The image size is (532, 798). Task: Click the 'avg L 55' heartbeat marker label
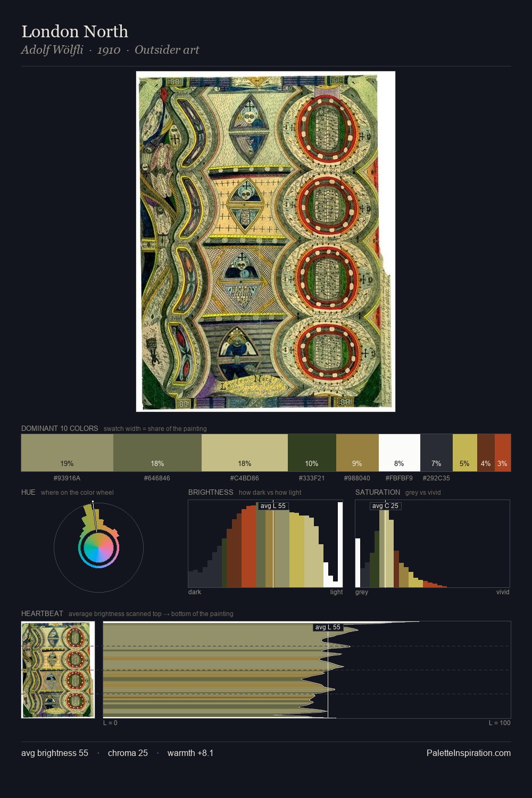tap(328, 627)
